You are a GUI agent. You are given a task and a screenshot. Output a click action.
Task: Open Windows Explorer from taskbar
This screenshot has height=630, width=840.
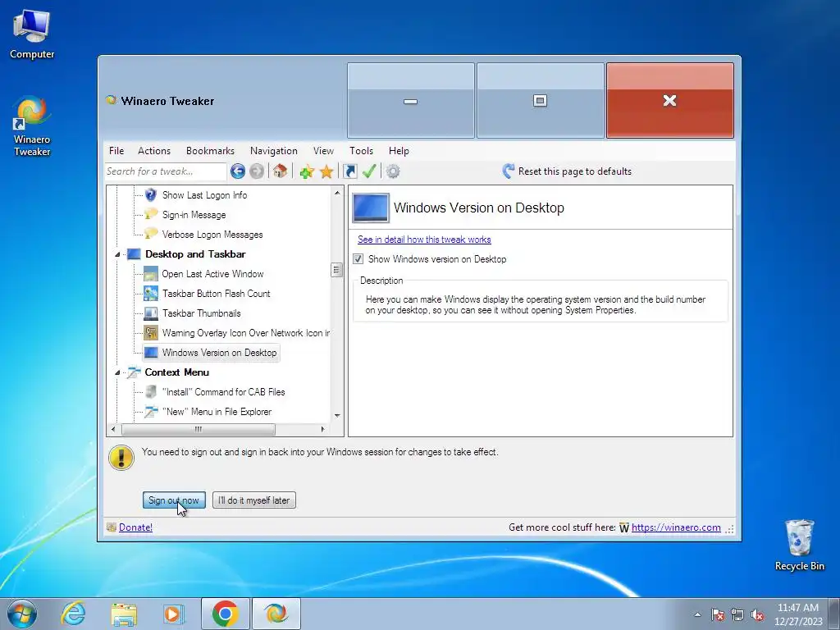point(124,614)
